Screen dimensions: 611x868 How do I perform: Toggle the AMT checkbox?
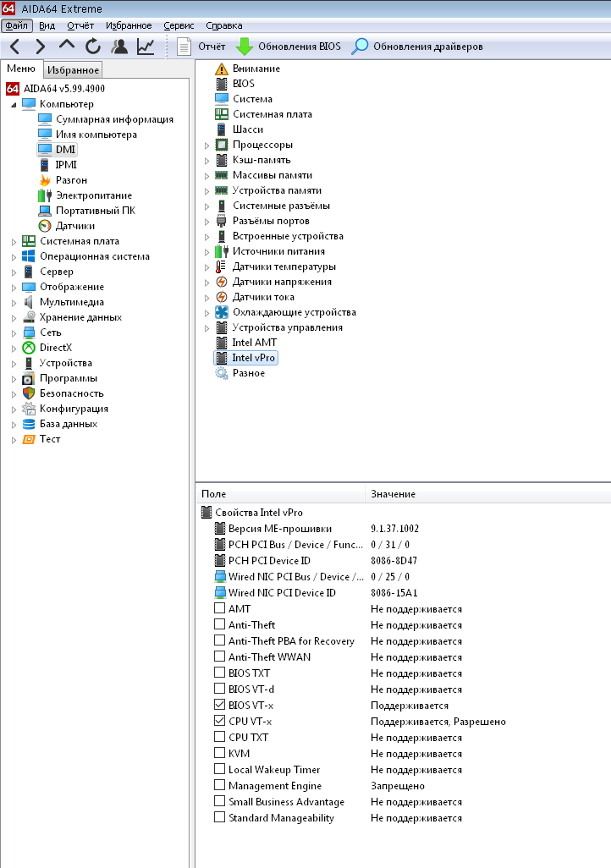click(219, 607)
